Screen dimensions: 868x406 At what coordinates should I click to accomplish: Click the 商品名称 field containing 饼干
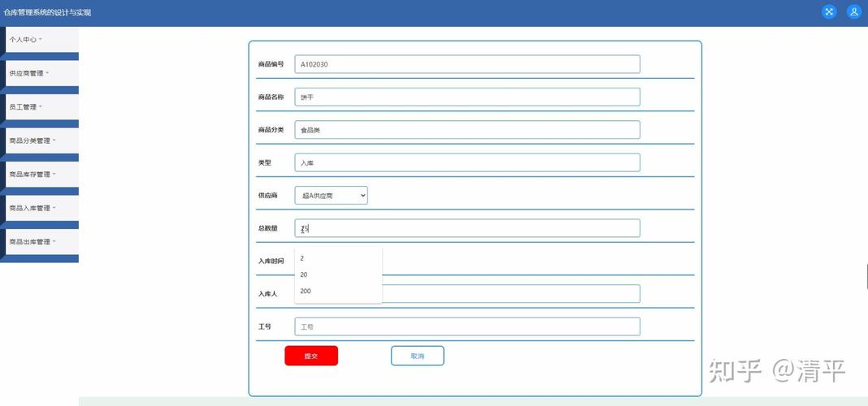tap(467, 97)
